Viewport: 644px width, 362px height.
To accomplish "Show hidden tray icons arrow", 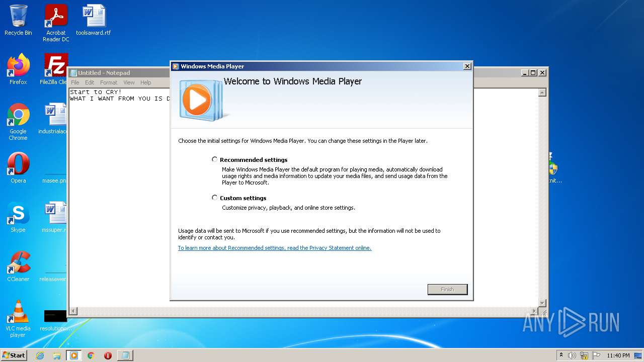I will 561,355.
